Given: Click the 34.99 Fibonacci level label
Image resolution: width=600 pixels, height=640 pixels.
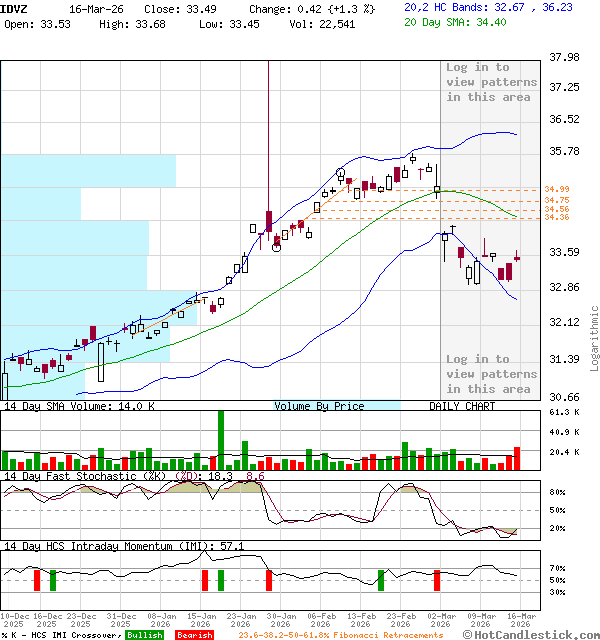Looking at the screenshot, I should point(557,189).
